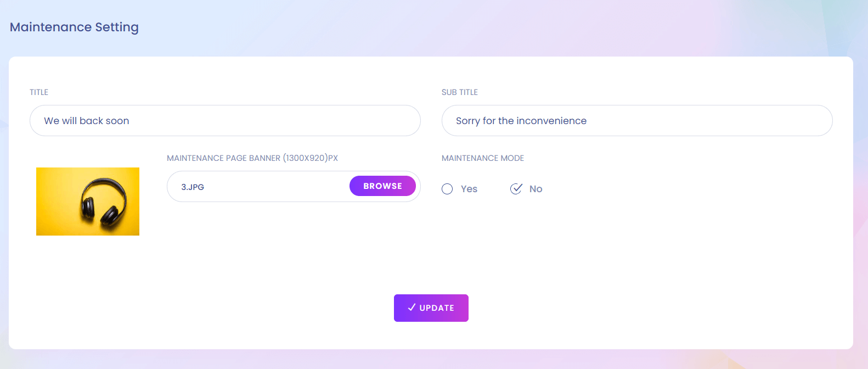Click the "We will back soon" text
The image size is (868, 369).
coord(87,121)
